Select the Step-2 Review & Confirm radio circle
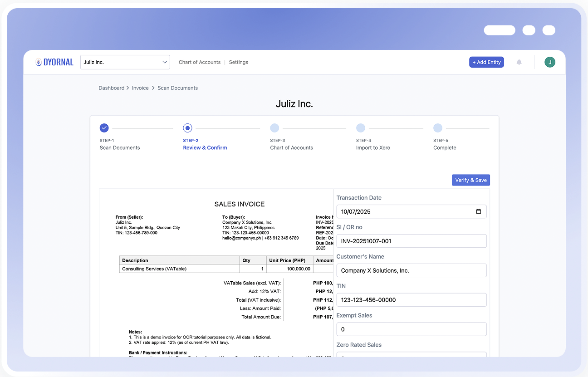Image resolution: width=588 pixels, height=377 pixels. pos(187,128)
